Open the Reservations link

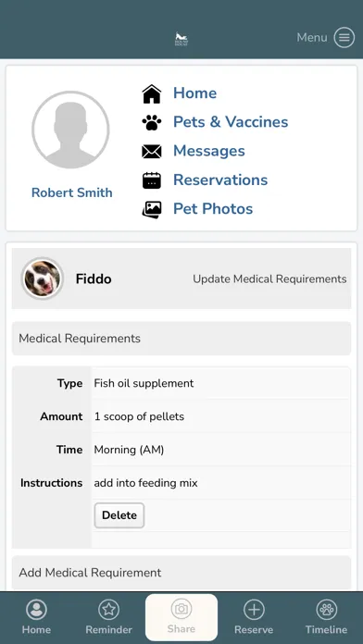tap(220, 180)
